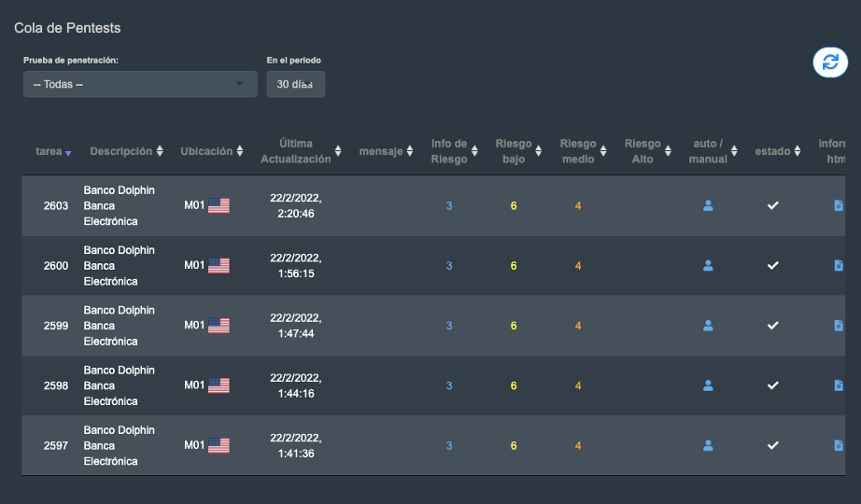The width and height of the screenshot is (861, 504).
Task: Click Banco Dolphin description for task 2599
Action: pyautogui.click(x=120, y=326)
